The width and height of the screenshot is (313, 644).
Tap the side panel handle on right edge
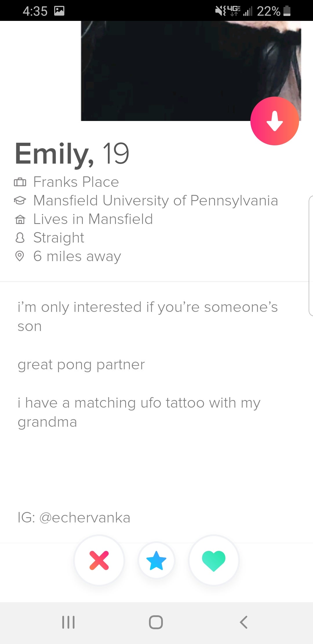(310, 256)
